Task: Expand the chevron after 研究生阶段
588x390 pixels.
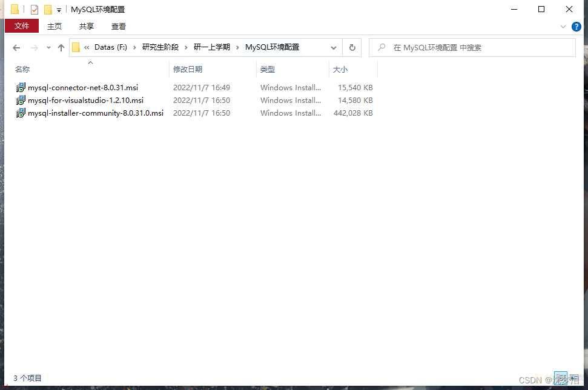Action: pos(186,48)
